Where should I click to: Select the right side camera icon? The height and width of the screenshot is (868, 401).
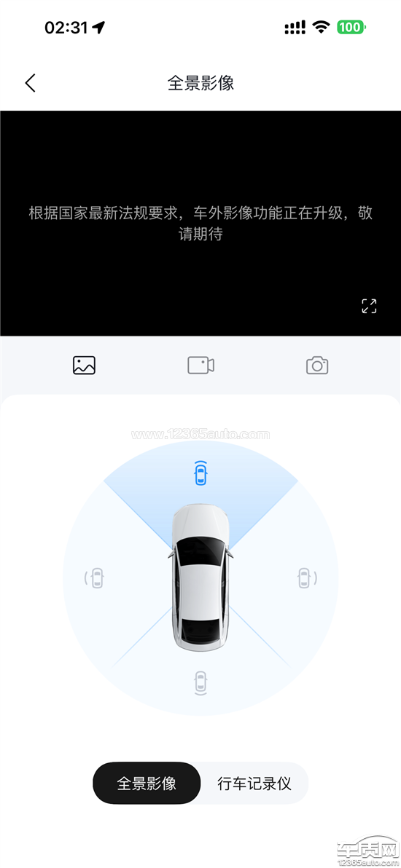point(305,578)
